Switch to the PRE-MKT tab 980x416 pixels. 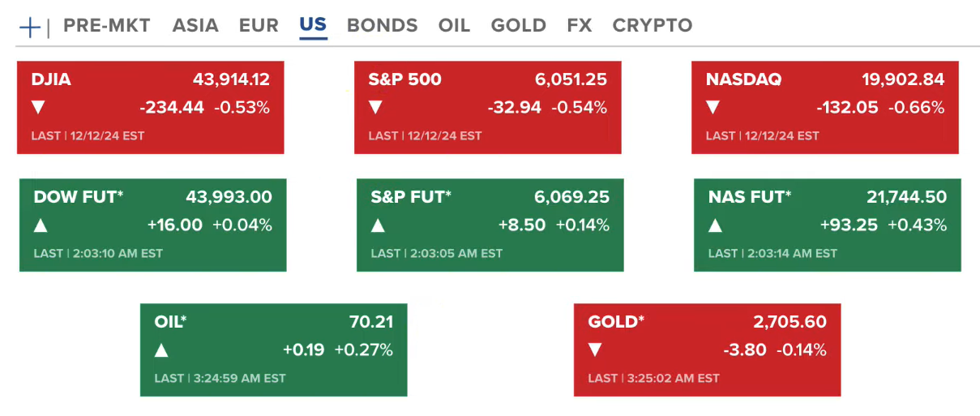(x=107, y=25)
